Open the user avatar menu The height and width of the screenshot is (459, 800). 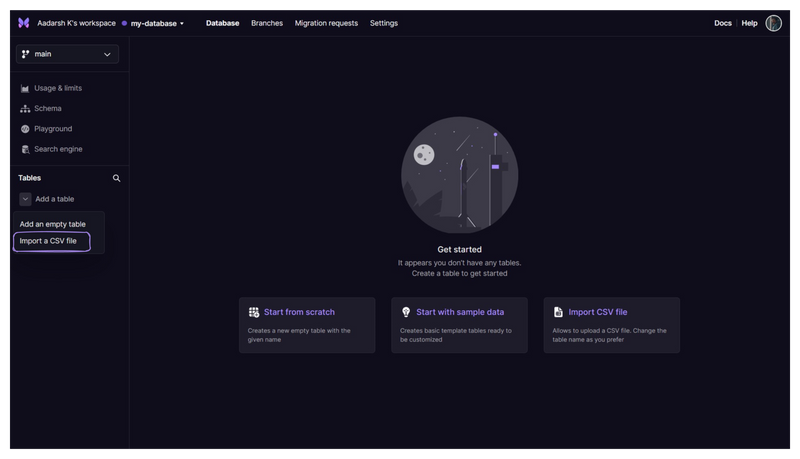coord(773,23)
